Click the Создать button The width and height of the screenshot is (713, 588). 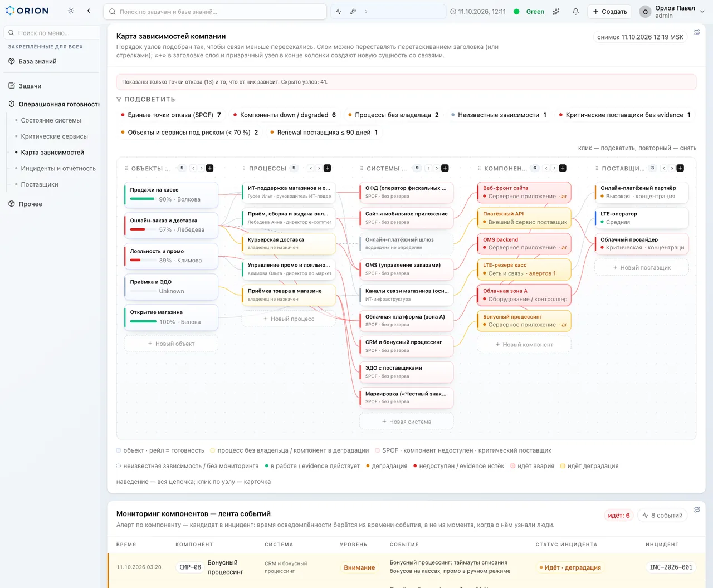610,11
